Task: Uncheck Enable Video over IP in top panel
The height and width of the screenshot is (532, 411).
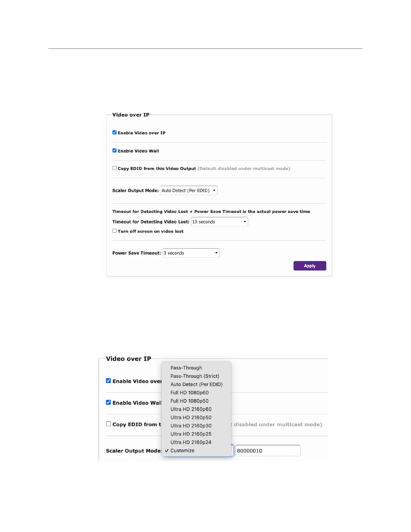Action: [115, 133]
